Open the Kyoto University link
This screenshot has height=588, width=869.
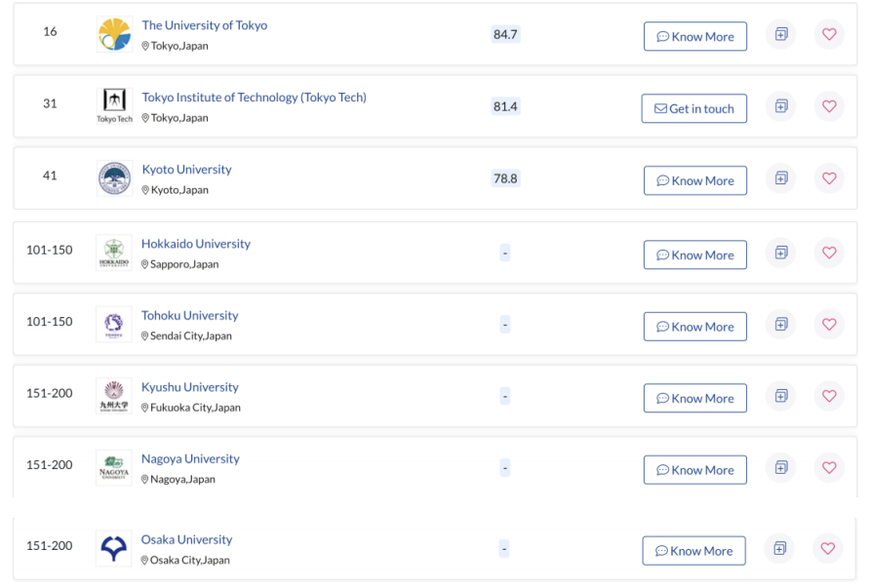coord(186,170)
